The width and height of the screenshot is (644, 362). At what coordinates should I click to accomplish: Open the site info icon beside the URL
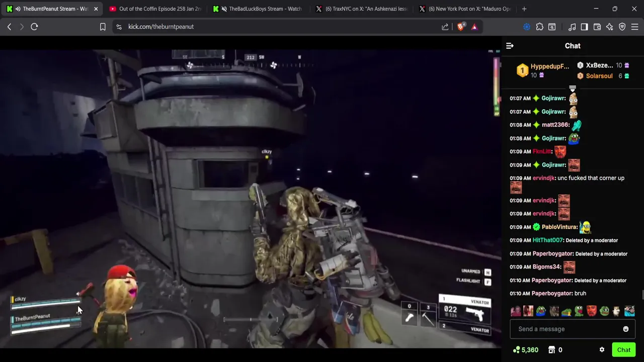(119, 27)
